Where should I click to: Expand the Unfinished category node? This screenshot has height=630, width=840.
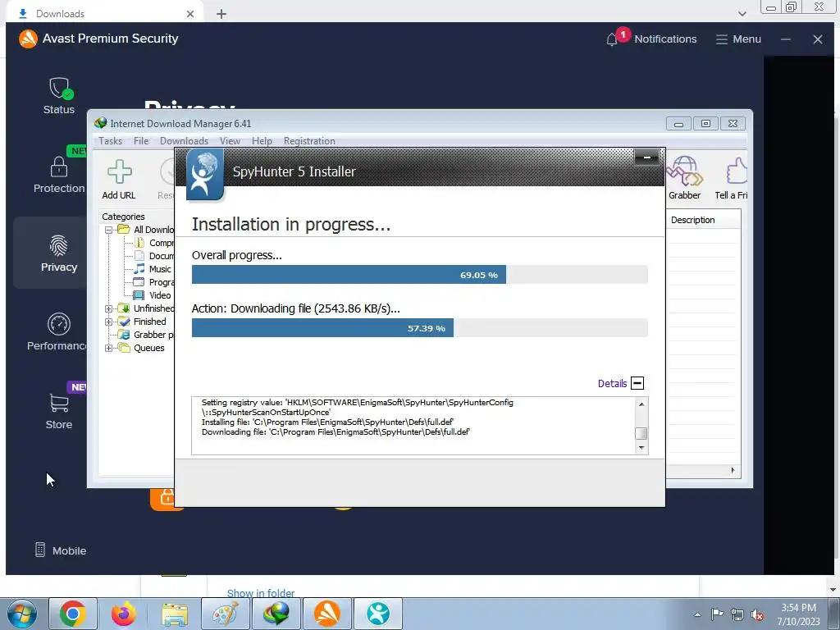(x=109, y=308)
